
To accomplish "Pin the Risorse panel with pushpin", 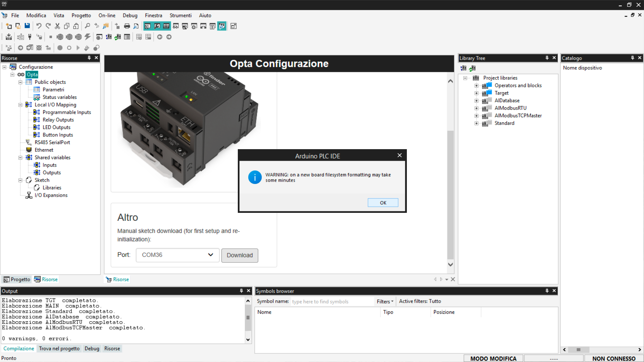I will pos(89,58).
